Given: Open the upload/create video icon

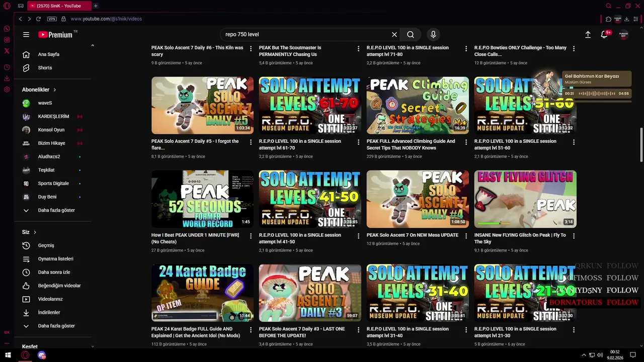Looking at the screenshot, I should [588, 35].
